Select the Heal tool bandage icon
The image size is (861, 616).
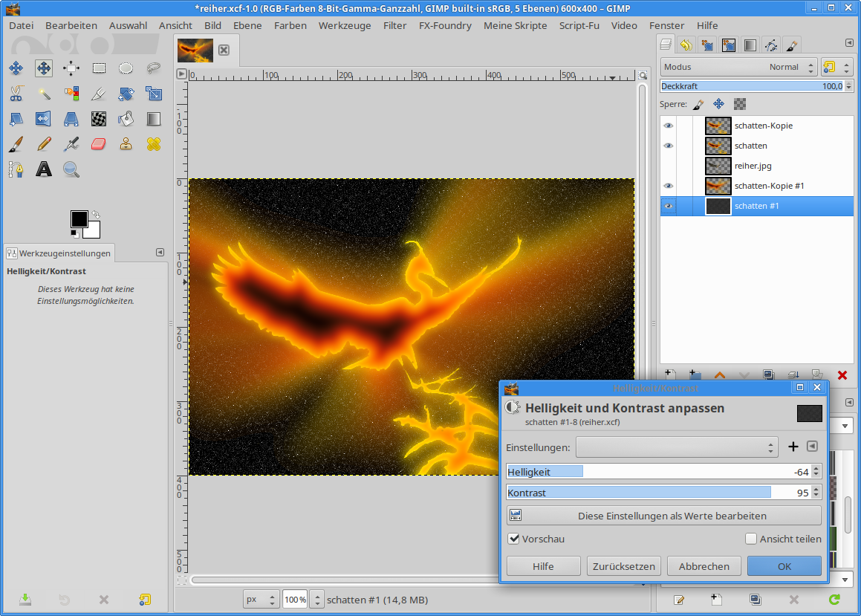[x=154, y=143]
